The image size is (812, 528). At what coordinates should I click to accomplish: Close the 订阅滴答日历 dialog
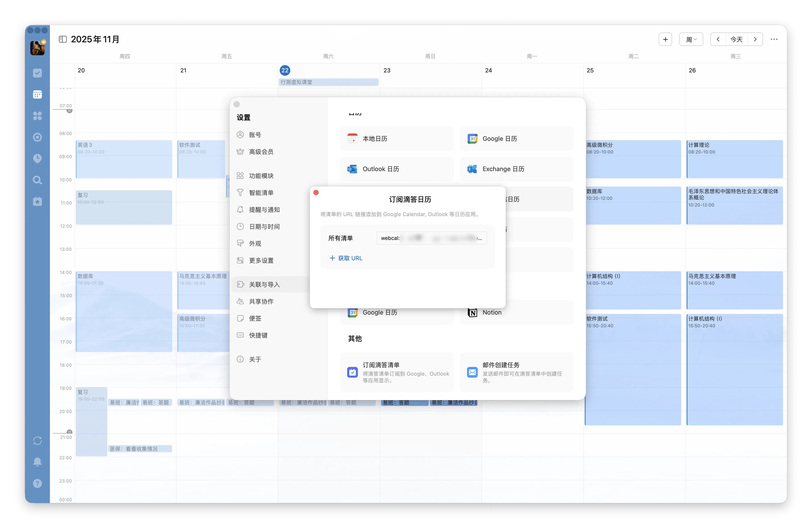[316, 193]
